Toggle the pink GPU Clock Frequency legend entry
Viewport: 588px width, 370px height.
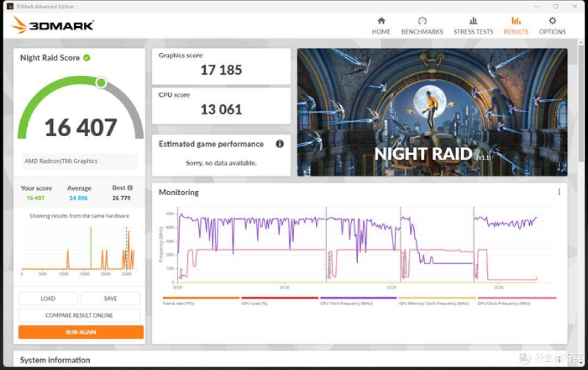[x=517, y=301]
